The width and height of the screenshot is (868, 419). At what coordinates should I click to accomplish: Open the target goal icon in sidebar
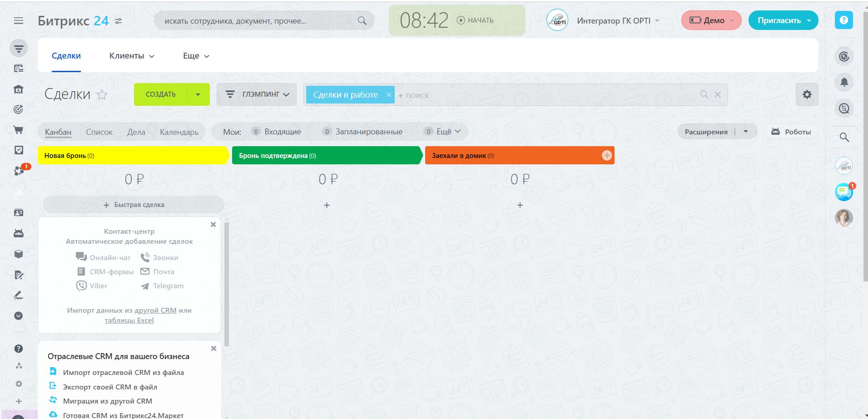pyautogui.click(x=19, y=109)
